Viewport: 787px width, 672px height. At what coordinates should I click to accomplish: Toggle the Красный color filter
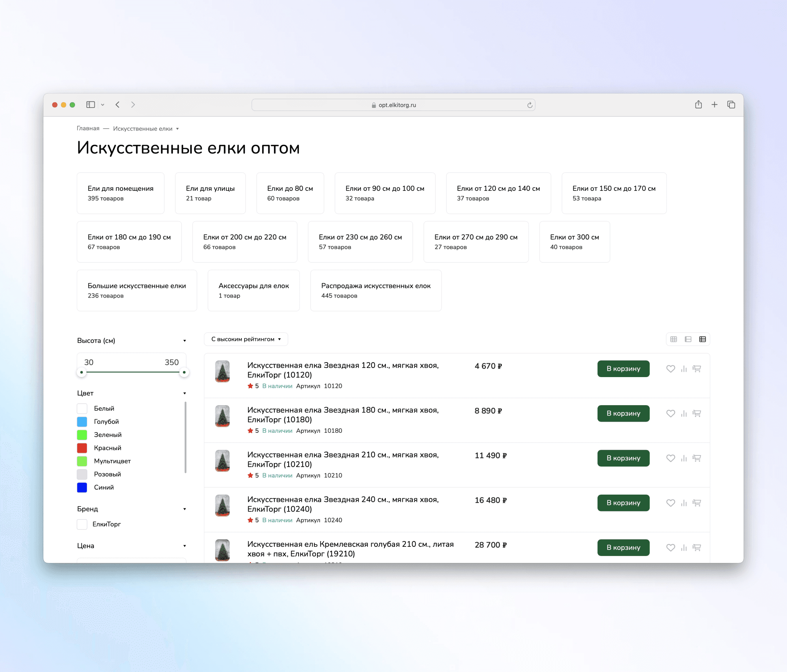(82, 448)
